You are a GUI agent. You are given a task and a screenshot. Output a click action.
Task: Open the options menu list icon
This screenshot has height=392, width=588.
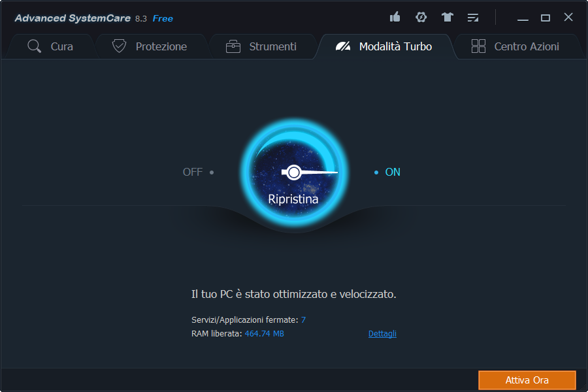click(x=473, y=18)
